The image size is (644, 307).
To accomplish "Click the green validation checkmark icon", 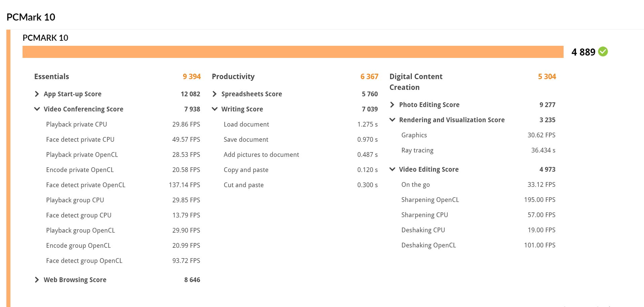I will pyautogui.click(x=603, y=52).
